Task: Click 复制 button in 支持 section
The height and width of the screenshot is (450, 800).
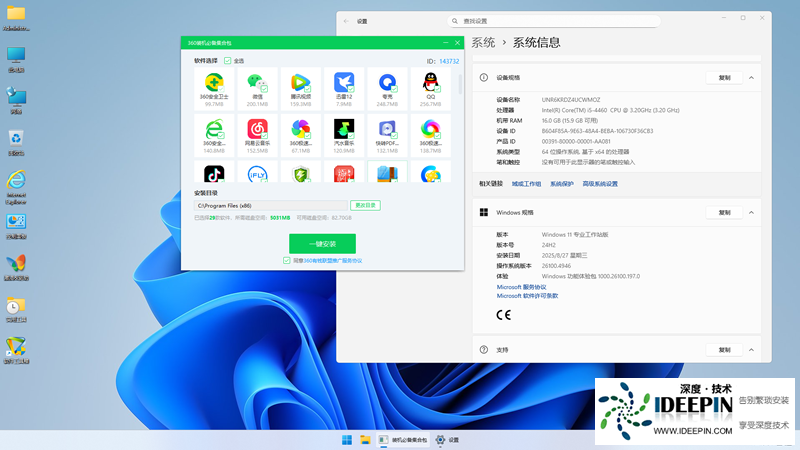Action: pyautogui.click(x=724, y=350)
